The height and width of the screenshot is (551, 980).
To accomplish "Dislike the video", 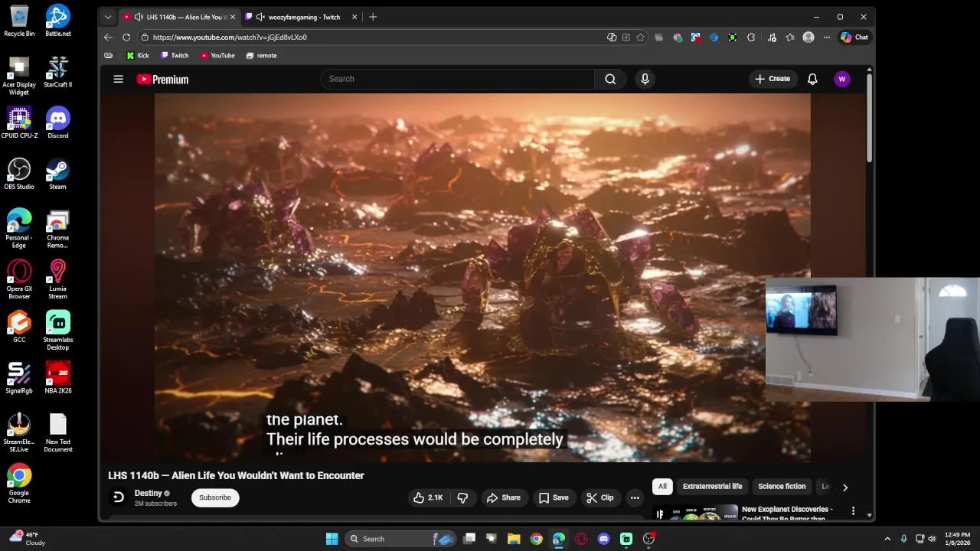I will [462, 497].
